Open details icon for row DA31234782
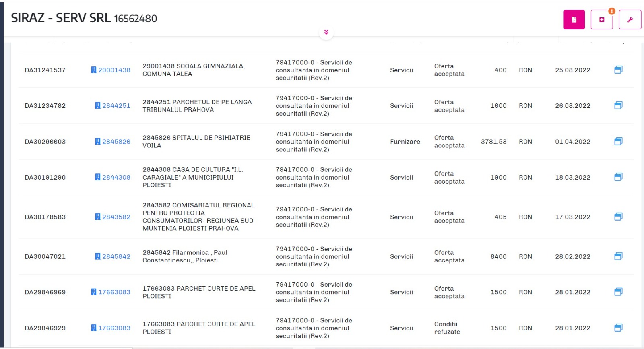 618,105
